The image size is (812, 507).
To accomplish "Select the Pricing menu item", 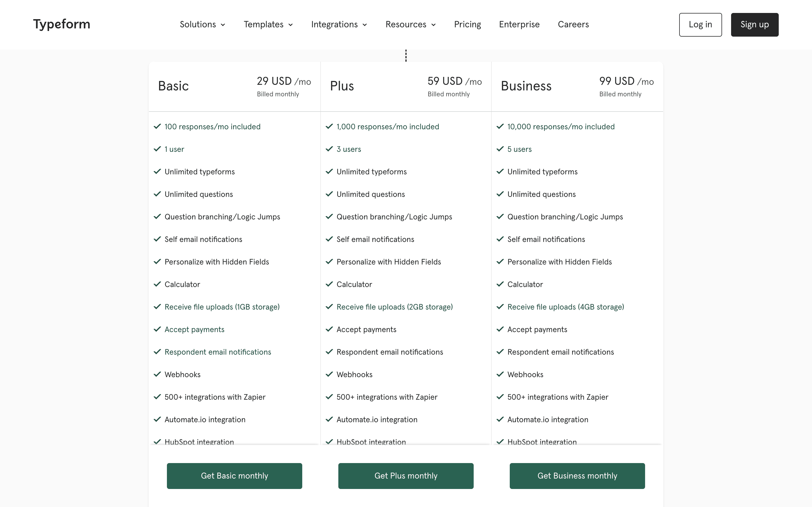I will (467, 24).
